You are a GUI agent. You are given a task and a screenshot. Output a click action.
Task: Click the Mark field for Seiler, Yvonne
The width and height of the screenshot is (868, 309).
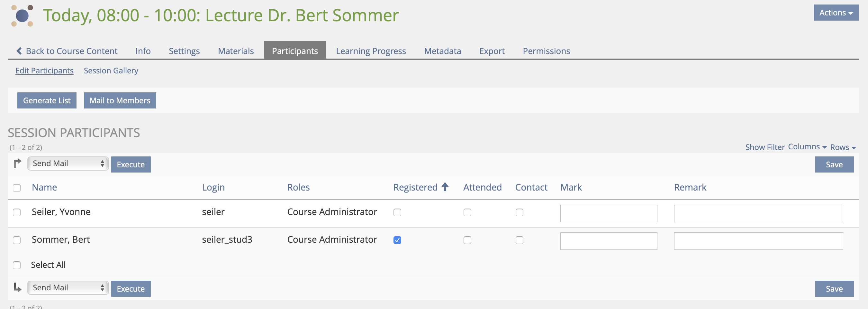click(x=608, y=213)
